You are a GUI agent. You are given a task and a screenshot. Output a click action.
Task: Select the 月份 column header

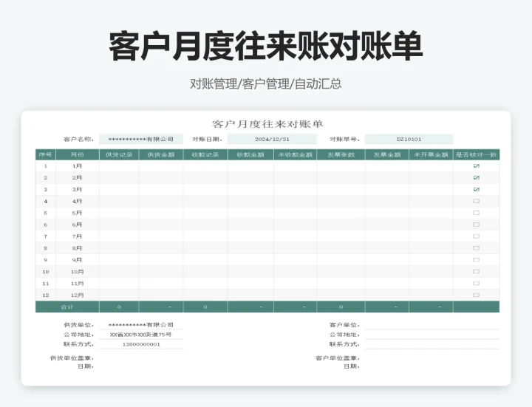(x=78, y=154)
